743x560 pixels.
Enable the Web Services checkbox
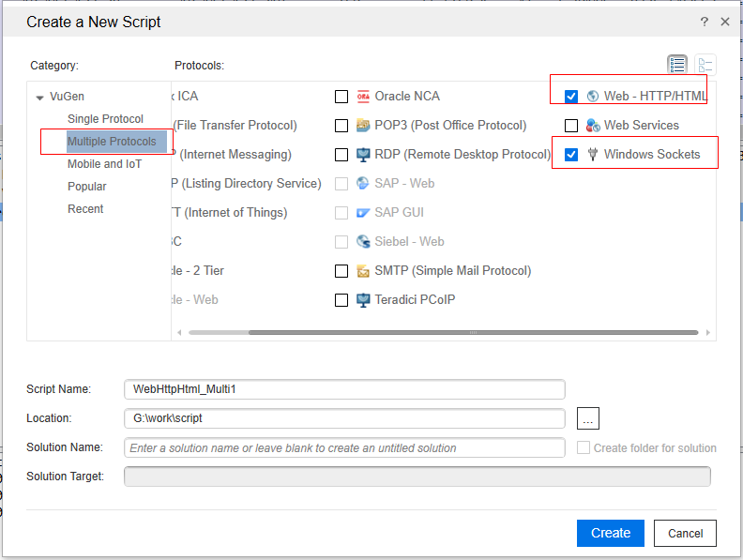coord(571,126)
